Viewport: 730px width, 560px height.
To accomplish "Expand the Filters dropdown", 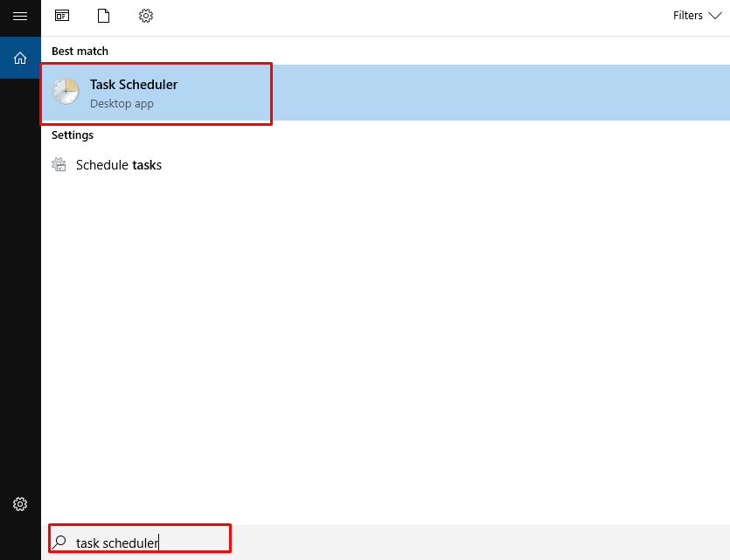I will click(697, 16).
